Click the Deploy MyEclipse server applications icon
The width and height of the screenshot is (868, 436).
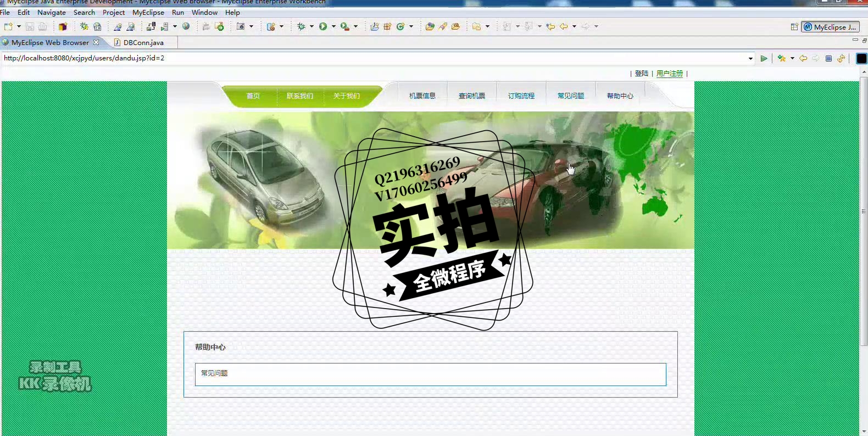pyautogui.click(x=151, y=26)
